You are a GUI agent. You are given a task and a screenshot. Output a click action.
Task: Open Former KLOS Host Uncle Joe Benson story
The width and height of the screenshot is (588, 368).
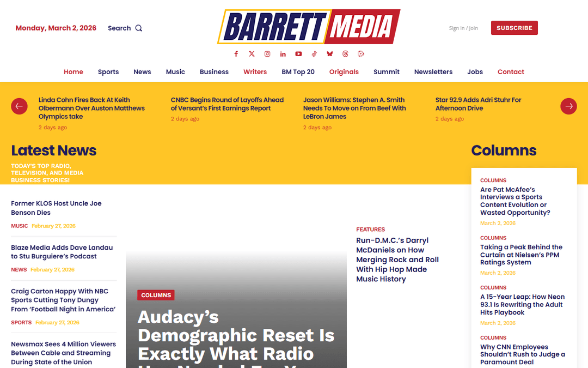tap(56, 208)
